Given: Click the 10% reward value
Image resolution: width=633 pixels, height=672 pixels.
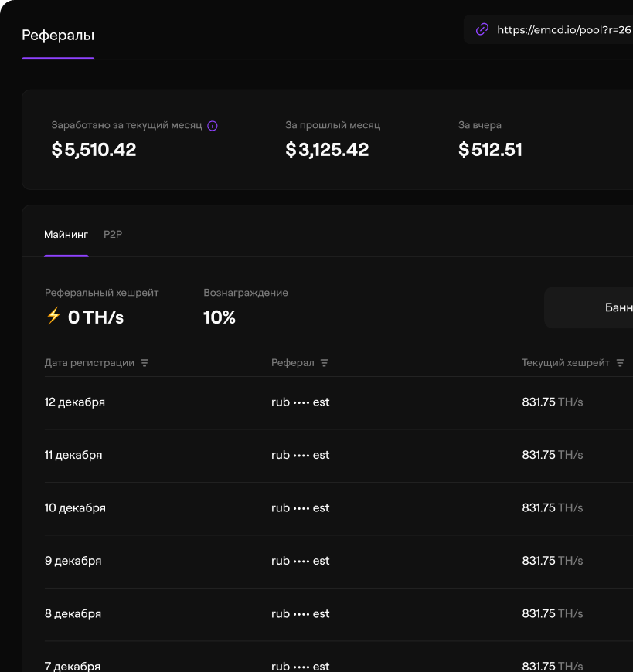Looking at the screenshot, I should [220, 317].
